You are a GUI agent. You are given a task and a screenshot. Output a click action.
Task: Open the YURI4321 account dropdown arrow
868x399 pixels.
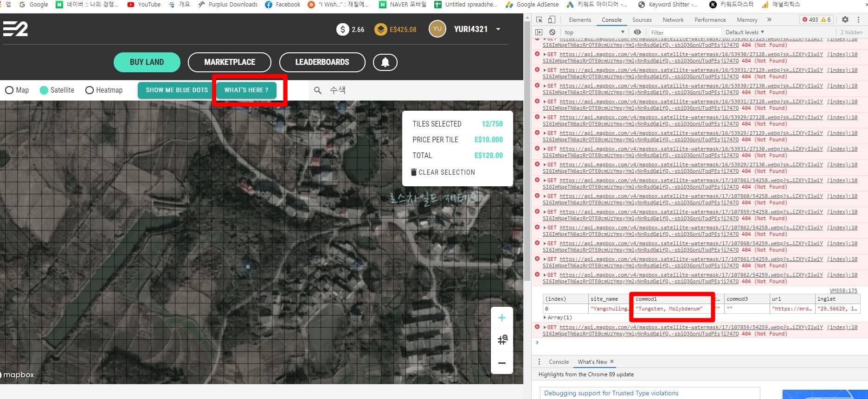click(498, 29)
